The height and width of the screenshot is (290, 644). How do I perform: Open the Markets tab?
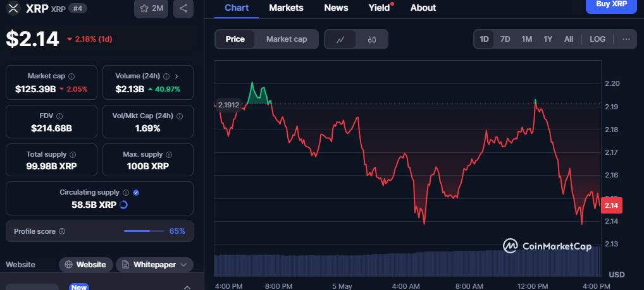point(287,8)
